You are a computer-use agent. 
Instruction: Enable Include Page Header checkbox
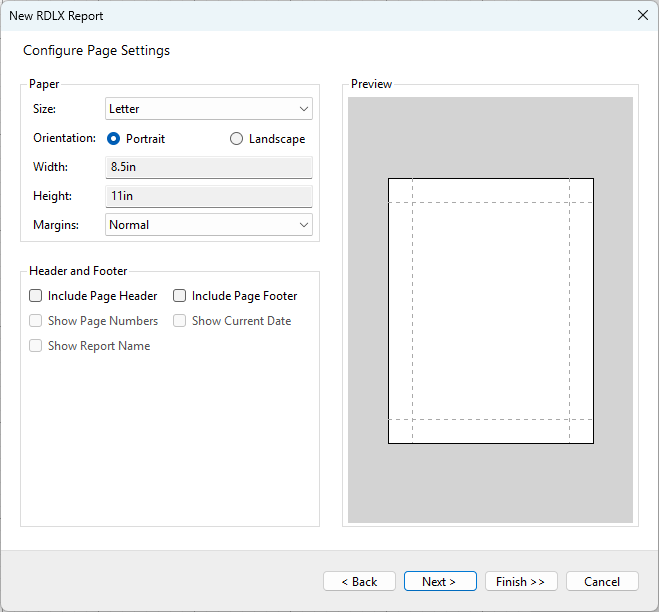point(36,296)
